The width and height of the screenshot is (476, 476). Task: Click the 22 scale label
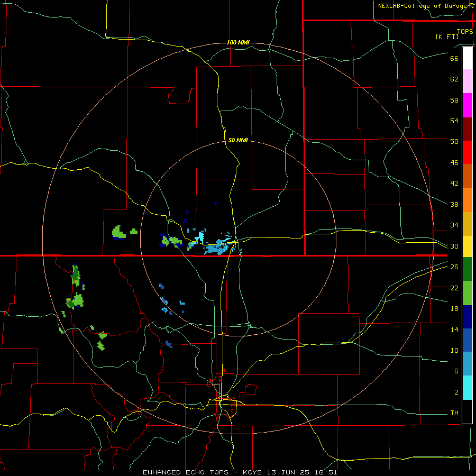[x=454, y=288]
